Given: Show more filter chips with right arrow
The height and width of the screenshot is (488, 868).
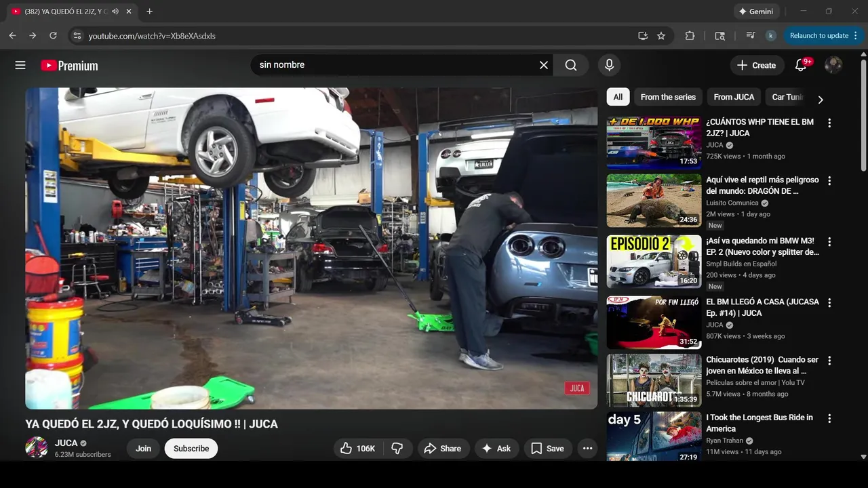Looking at the screenshot, I should coord(821,100).
